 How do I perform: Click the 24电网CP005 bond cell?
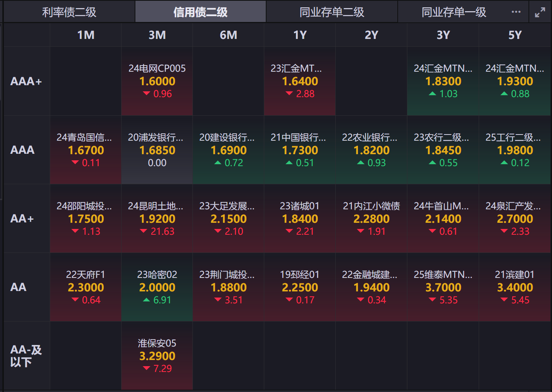point(157,81)
